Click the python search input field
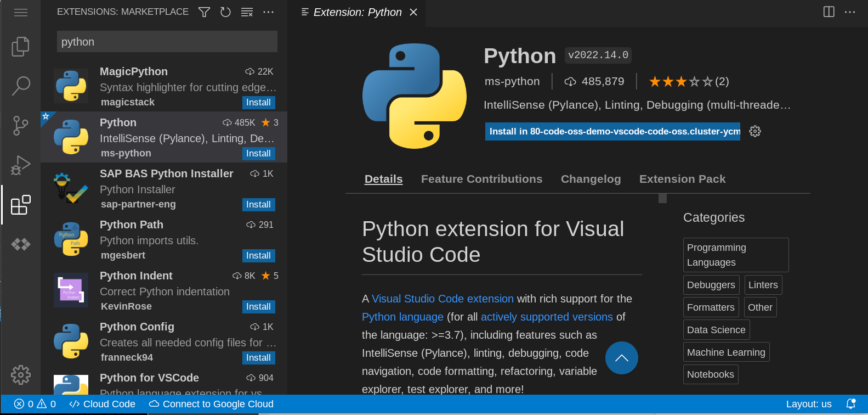The width and height of the screenshot is (868, 415). (x=167, y=42)
